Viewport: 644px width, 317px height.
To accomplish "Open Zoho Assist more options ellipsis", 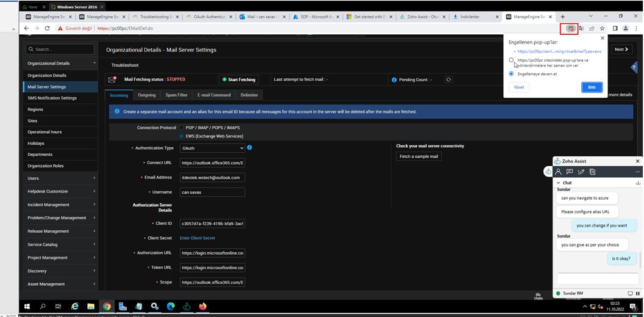I will [637, 172].
